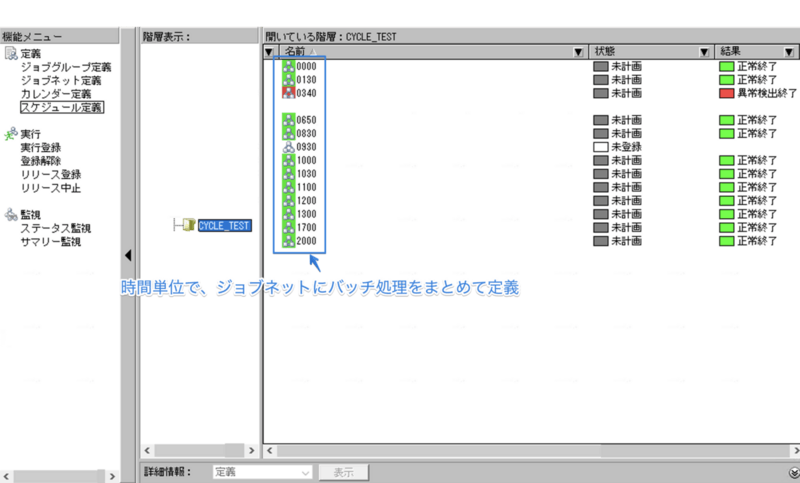Viewport: 800px width, 483px height.
Task: Open スケジュール定義 in function menu
Action: pyautogui.click(x=62, y=108)
